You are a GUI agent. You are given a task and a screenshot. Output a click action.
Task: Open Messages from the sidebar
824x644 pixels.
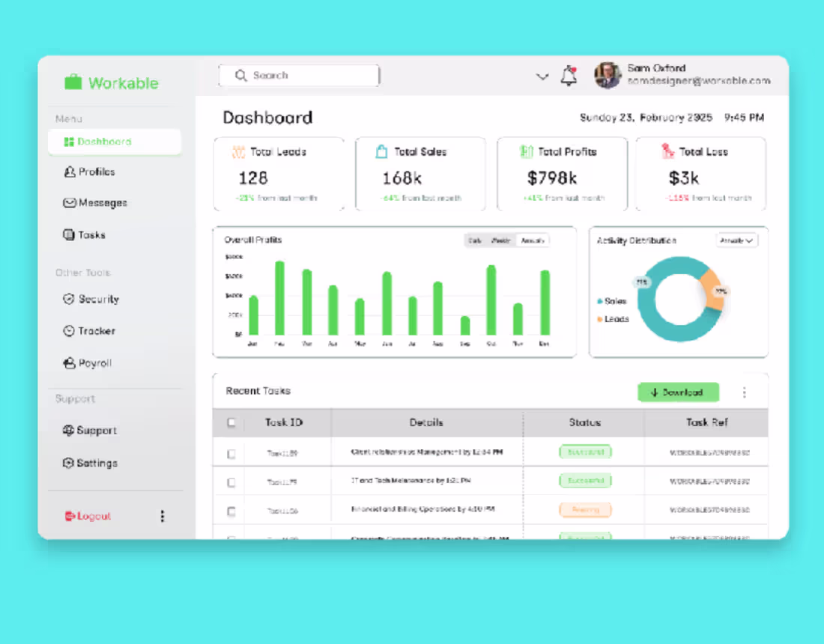(x=70, y=202)
